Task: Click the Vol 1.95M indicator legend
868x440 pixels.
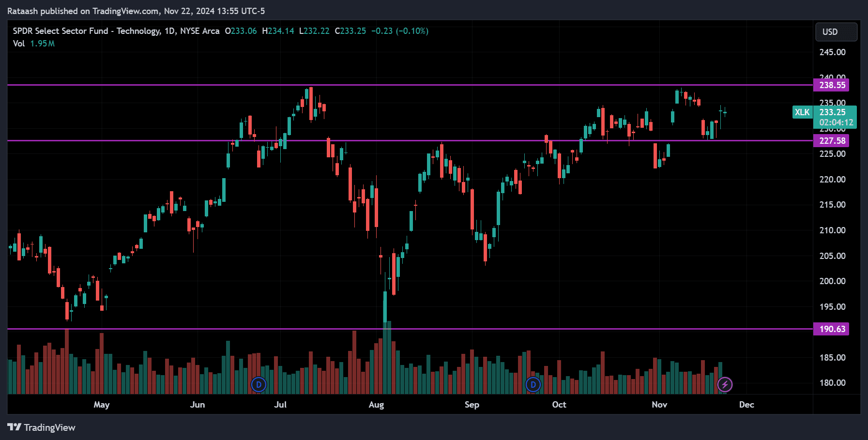Action: point(34,44)
